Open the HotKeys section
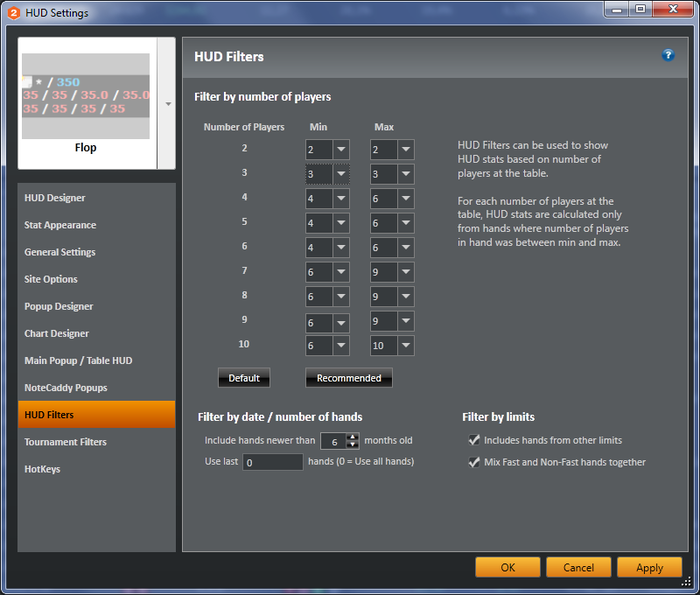This screenshot has height=595, width=700. (x=96, y=469)
